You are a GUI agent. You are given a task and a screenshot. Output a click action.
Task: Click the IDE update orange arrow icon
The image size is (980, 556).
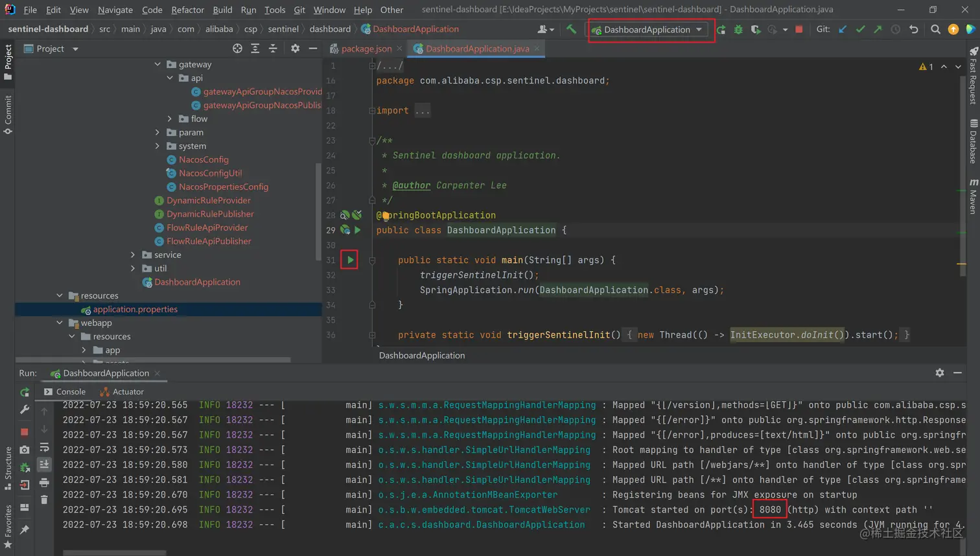953,29
